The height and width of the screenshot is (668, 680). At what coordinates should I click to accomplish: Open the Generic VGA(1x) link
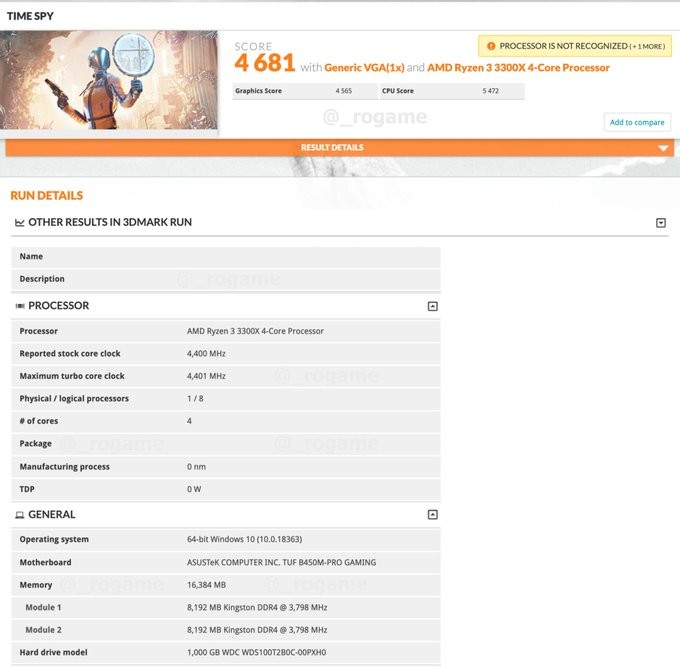coord(363,68)
